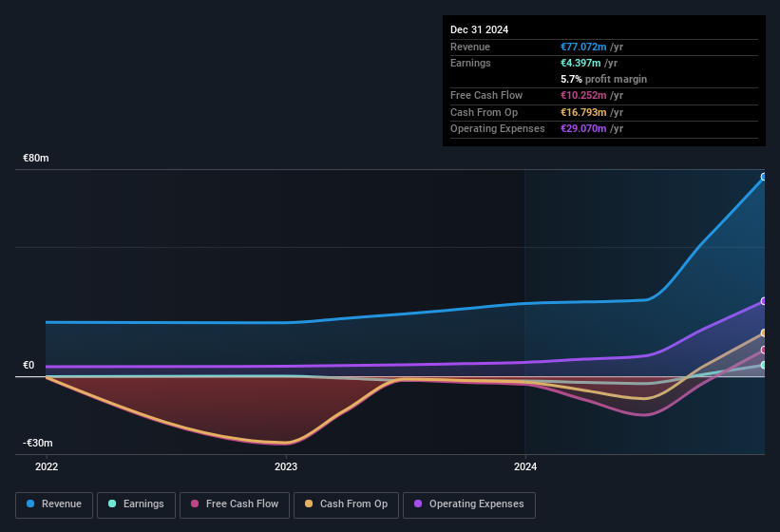Click the €77.072m revenue value in tooltip
780x532 pixels.
(583, 47)
